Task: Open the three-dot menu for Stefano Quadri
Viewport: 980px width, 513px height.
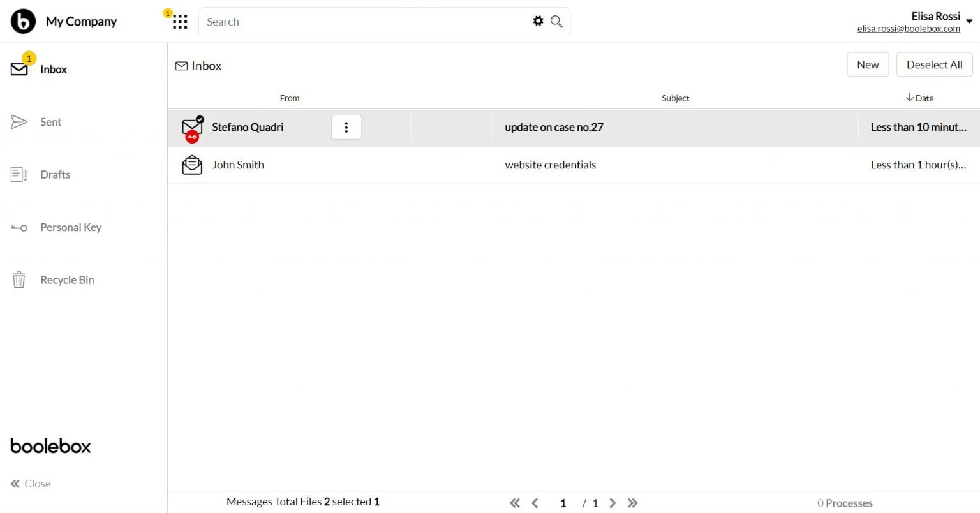Action: point(346,127)
